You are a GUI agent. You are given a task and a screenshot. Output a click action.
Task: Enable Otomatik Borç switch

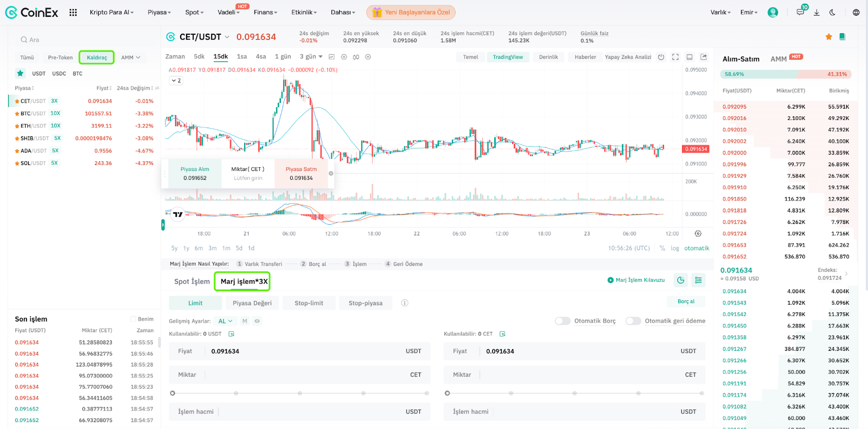point(563,321)
